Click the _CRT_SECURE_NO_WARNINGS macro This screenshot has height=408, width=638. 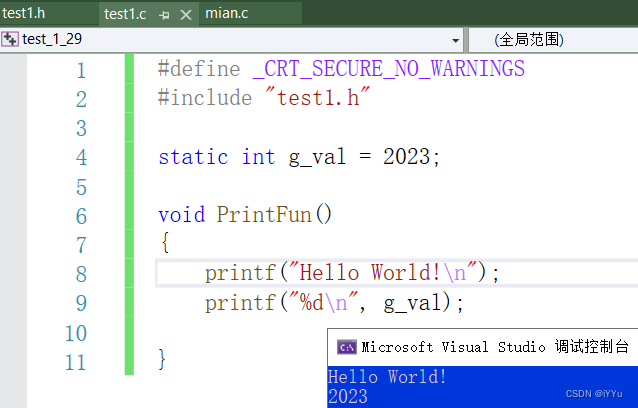click(x=389, y=68)
